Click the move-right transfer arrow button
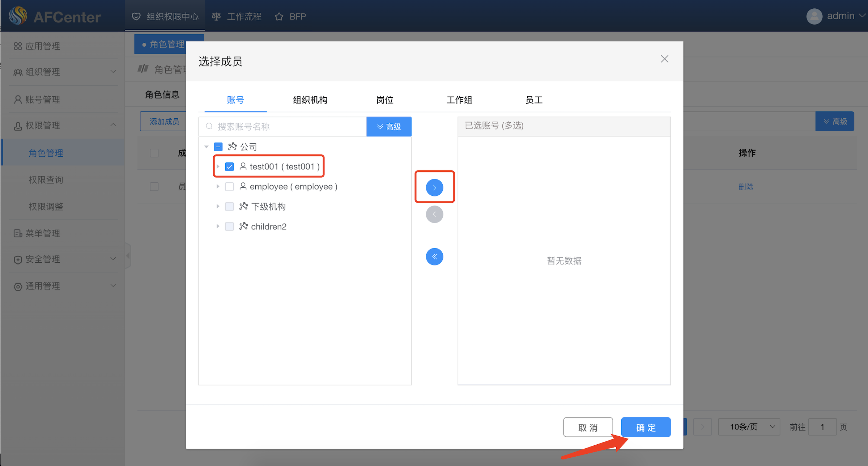Screen dimensions: 868x466 pos(434,187)
